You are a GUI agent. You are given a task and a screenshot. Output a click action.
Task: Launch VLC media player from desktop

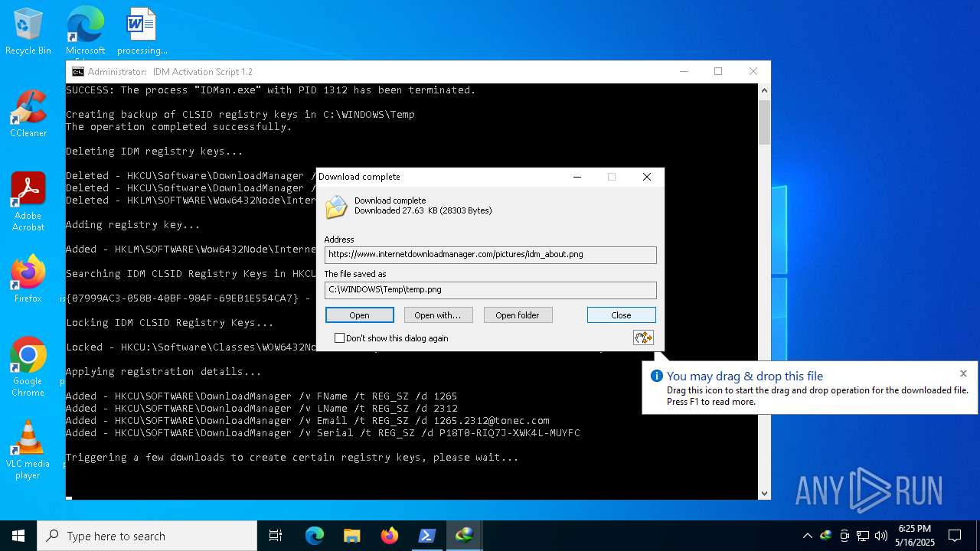(x=28, y=450)
